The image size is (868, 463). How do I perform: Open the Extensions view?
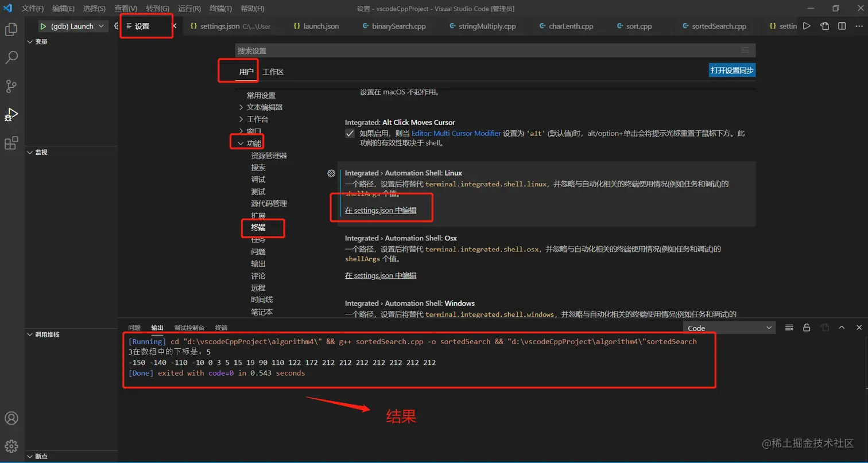(11, 143)
